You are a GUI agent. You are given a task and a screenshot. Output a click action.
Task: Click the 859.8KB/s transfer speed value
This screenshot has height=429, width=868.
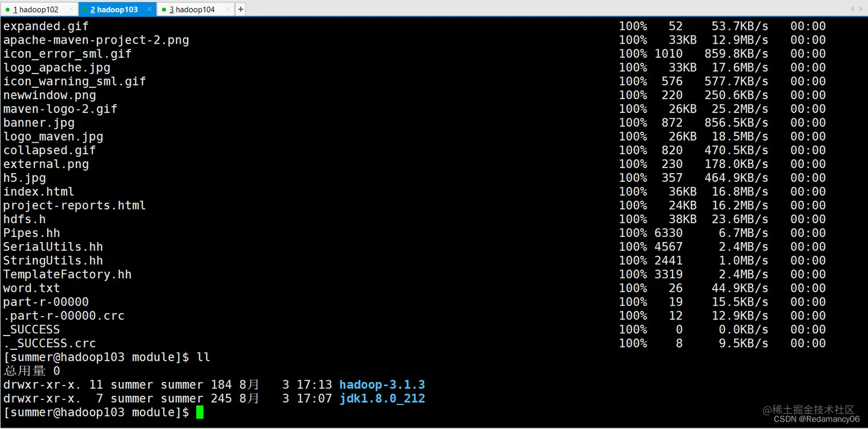[736, 53]
